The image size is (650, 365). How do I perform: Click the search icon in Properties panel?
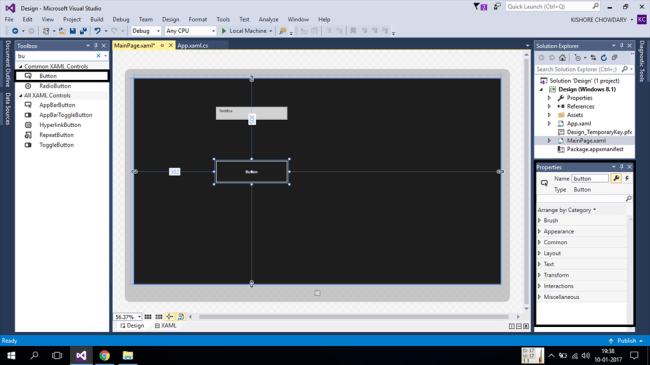pyautogui.click(x=628, y=199)
